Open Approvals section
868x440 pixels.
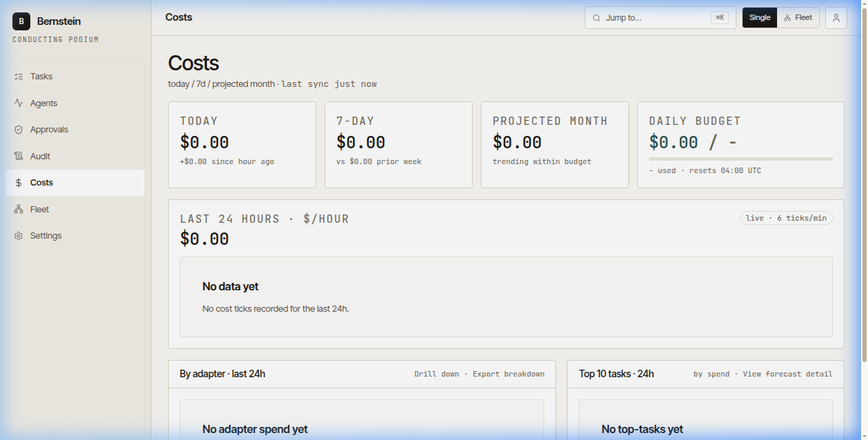click(x=76, y=130)
